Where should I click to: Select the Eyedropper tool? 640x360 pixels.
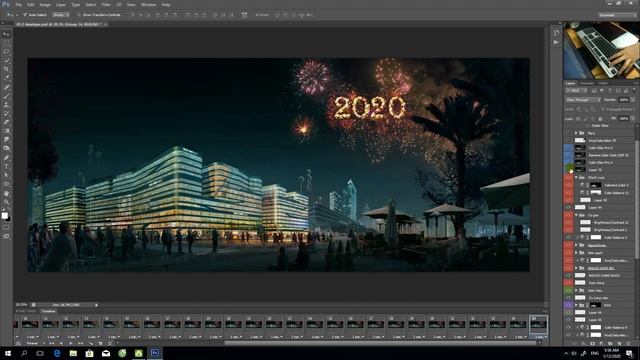(x=6, y=78)
